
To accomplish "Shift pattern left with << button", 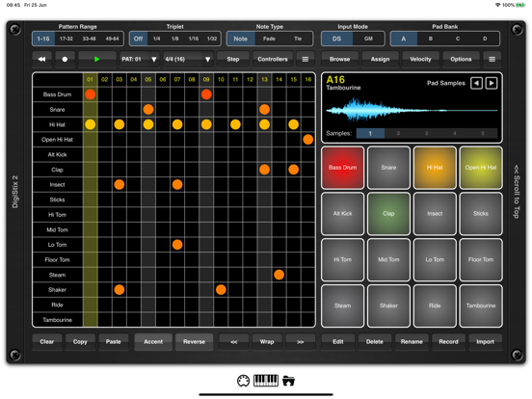I will click(234, 342).
